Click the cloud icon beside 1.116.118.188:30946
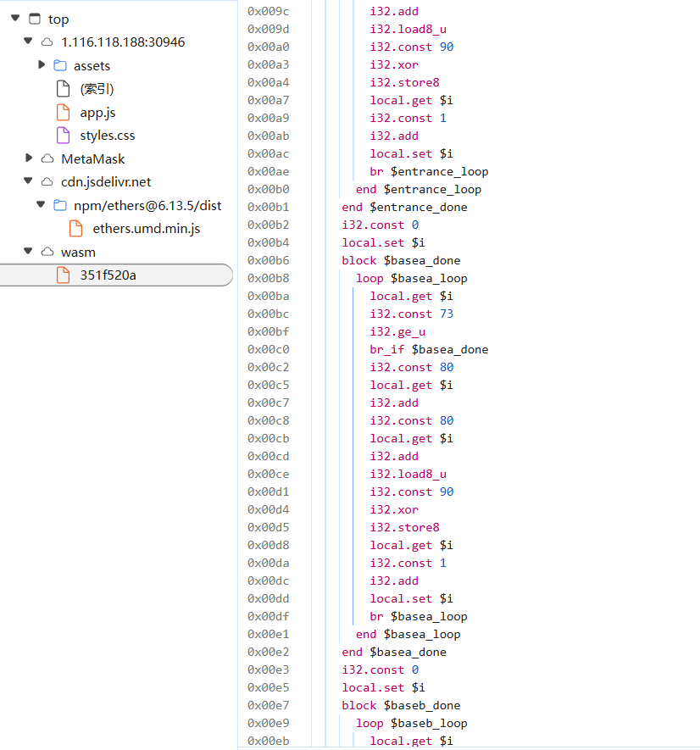This screenshot has height=750, width=700. 47,42
